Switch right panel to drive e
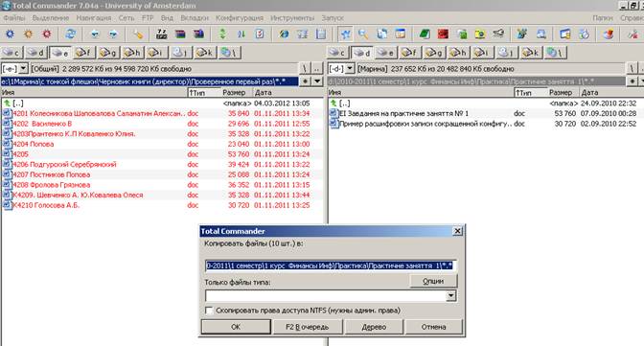The image size is (644, 346). [x=386, y=53]
